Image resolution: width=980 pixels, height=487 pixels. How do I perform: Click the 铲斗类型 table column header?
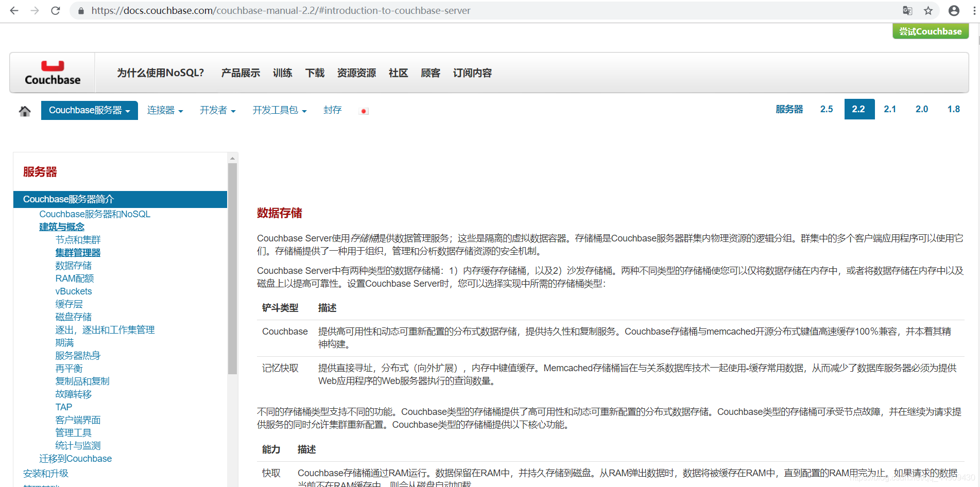[280, 308]
